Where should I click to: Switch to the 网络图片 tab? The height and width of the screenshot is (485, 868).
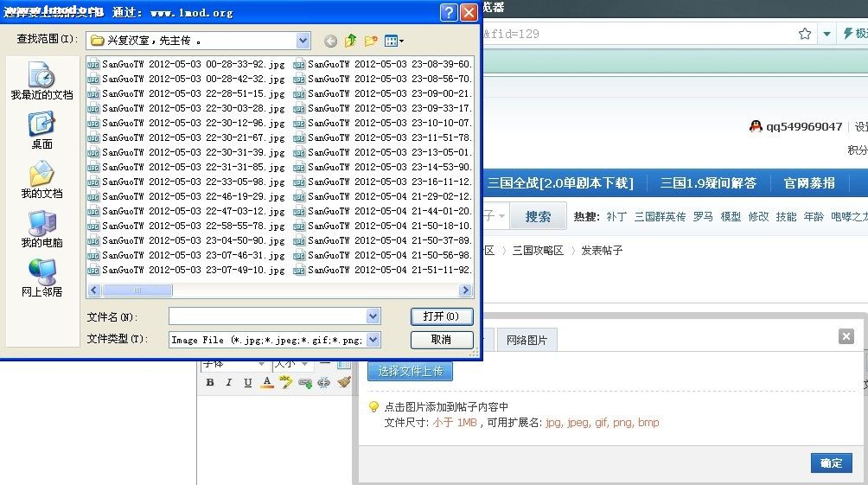coord(527,341)
